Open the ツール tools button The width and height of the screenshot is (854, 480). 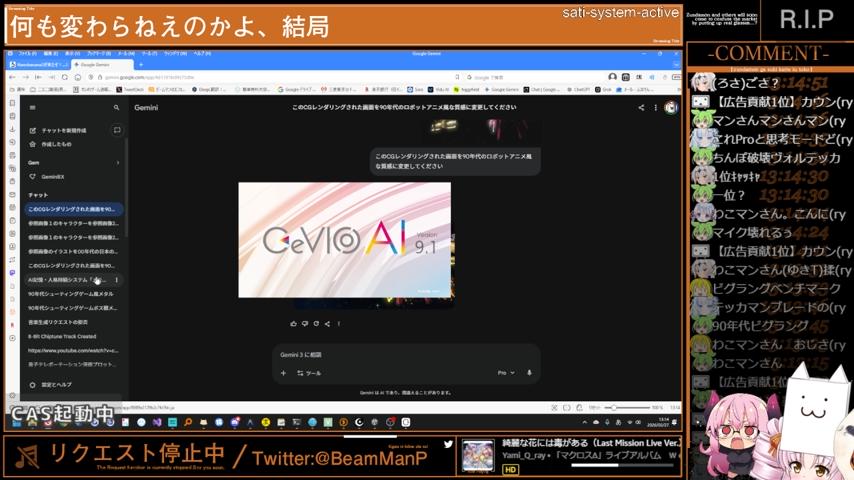click(x=309, y=373)
